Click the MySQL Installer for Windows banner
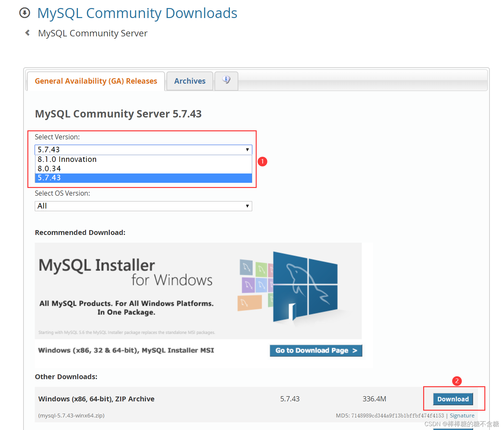This screenshot has height=430, width=504. pos(198,291)
